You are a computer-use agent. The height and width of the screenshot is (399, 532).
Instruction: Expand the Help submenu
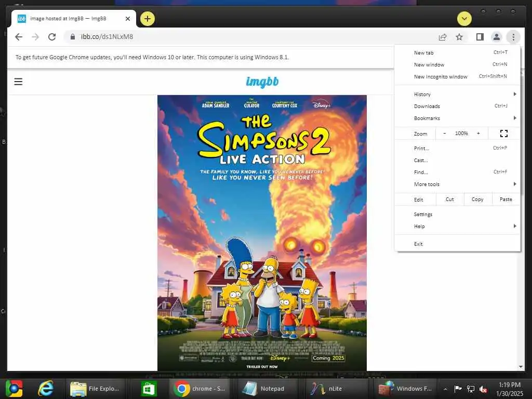pyautogui.click(x=457, y=227)
